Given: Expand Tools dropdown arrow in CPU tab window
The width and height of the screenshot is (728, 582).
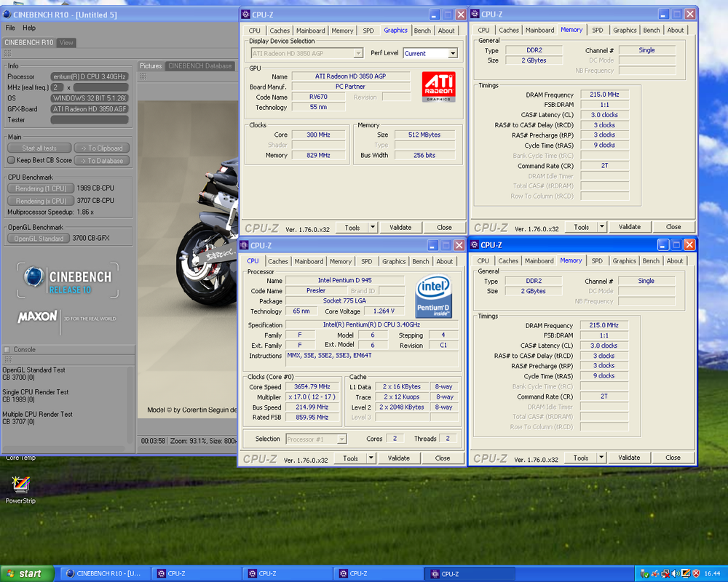Looking at the screenshot, I should click(x=371, y=458).
